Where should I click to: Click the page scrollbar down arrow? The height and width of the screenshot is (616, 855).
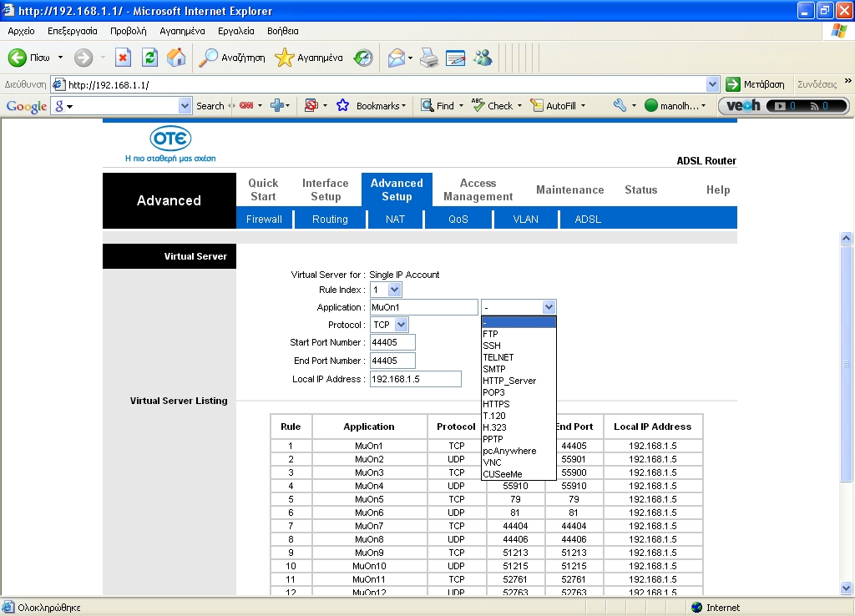tap(846, 588)
